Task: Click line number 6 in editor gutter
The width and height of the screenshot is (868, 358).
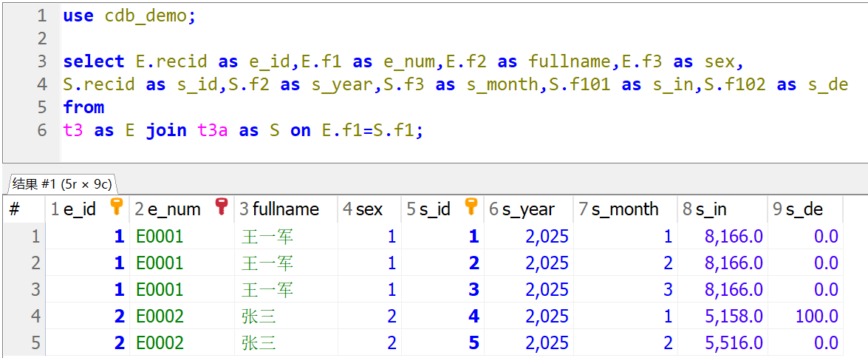Action: tap(42, 131)
